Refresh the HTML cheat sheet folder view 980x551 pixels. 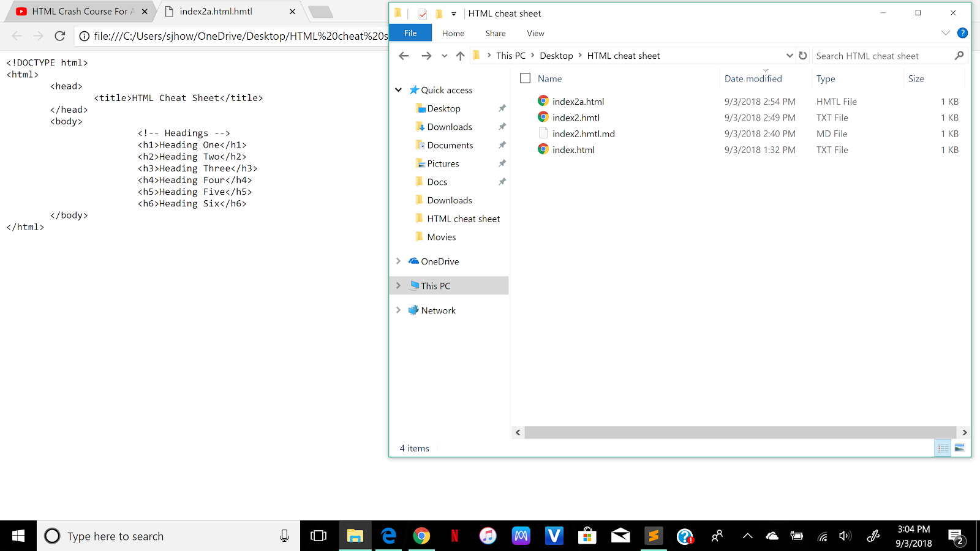803,55
